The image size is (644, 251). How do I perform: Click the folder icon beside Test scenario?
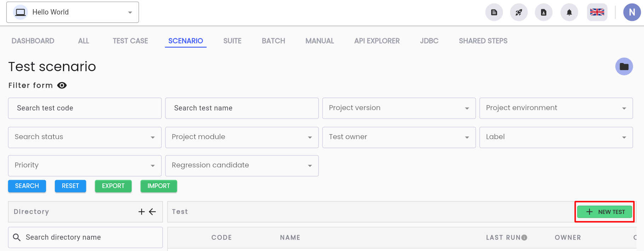point(624,67)
